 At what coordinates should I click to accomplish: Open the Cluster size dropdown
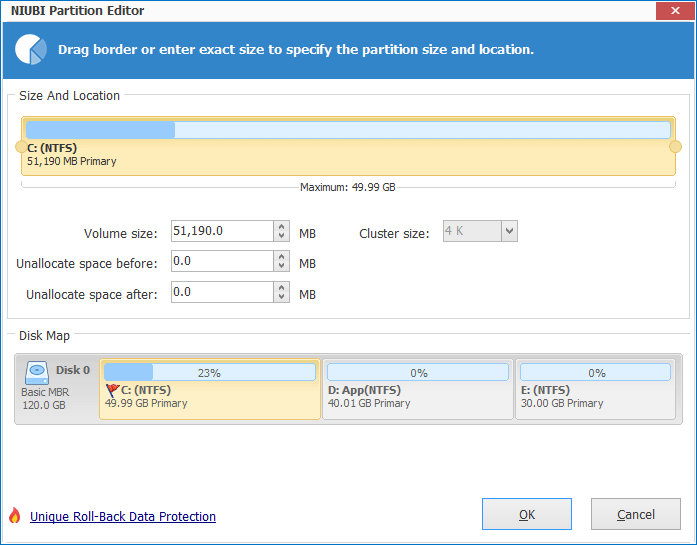[x=509, y=231]
